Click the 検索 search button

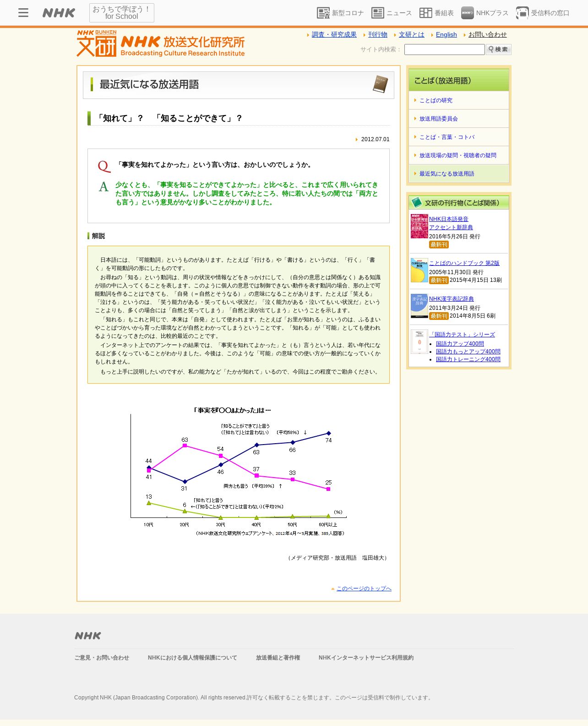tap(498, 49)
